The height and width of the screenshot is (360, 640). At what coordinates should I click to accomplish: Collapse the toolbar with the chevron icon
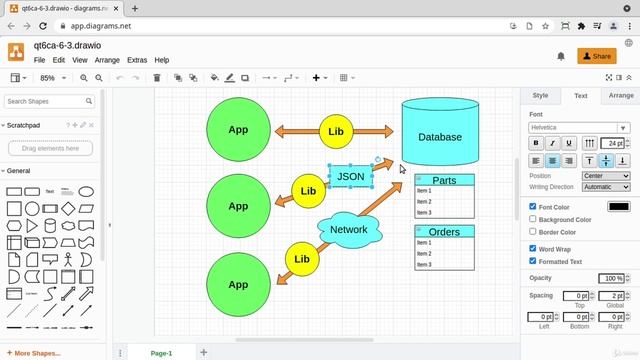click(x=629, y=78)
